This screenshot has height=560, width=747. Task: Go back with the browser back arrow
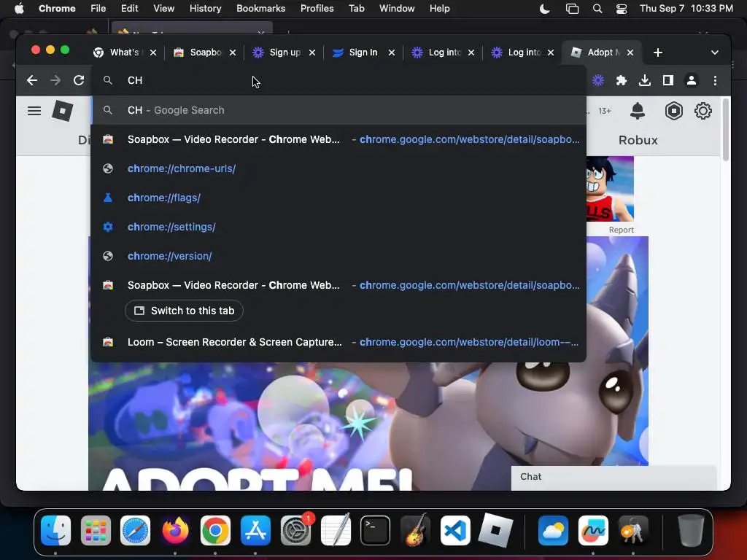tap(32, 80)
